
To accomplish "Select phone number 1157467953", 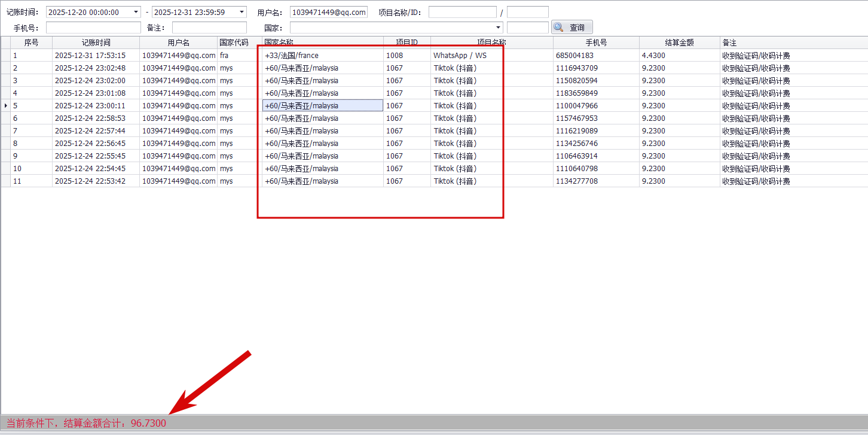I will (596, 118).
